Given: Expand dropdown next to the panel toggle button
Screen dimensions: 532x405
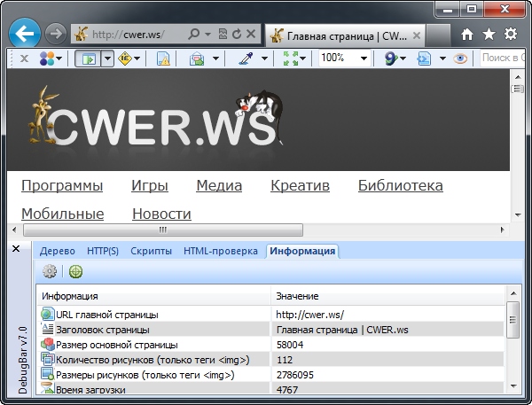Looking at the screenshot, I should coord(106,58).
